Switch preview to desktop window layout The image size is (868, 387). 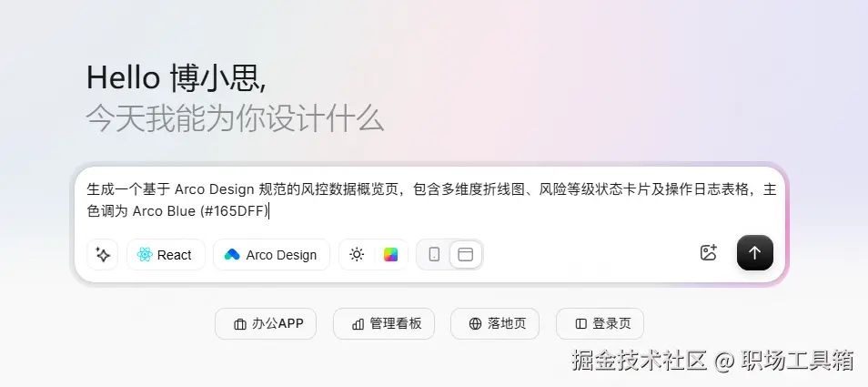click(466, 255)
